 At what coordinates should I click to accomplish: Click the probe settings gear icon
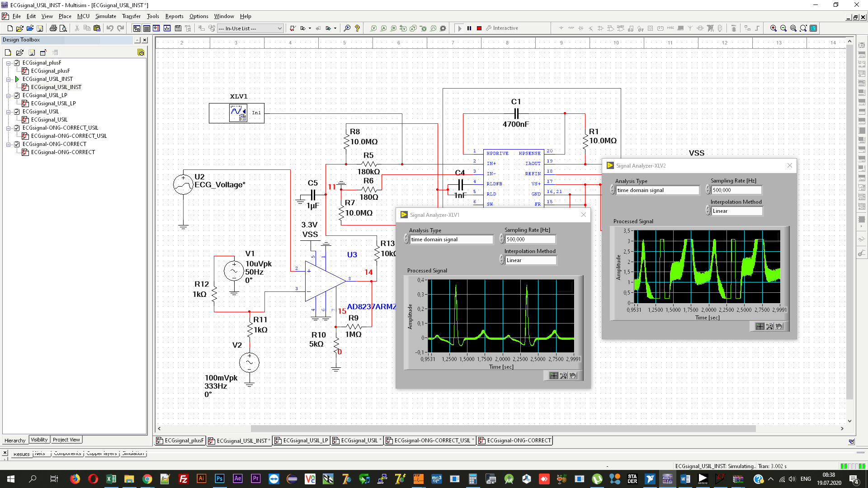pos(443,28)
